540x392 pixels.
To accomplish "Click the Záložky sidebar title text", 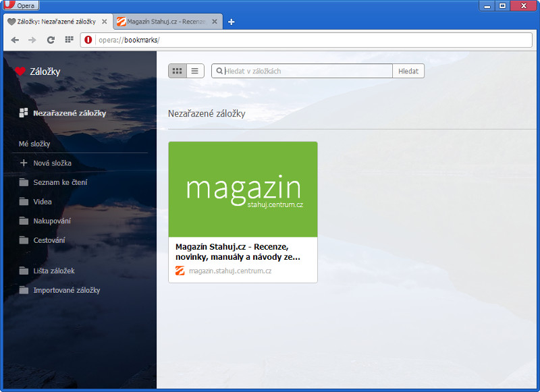I will (45, 72).
